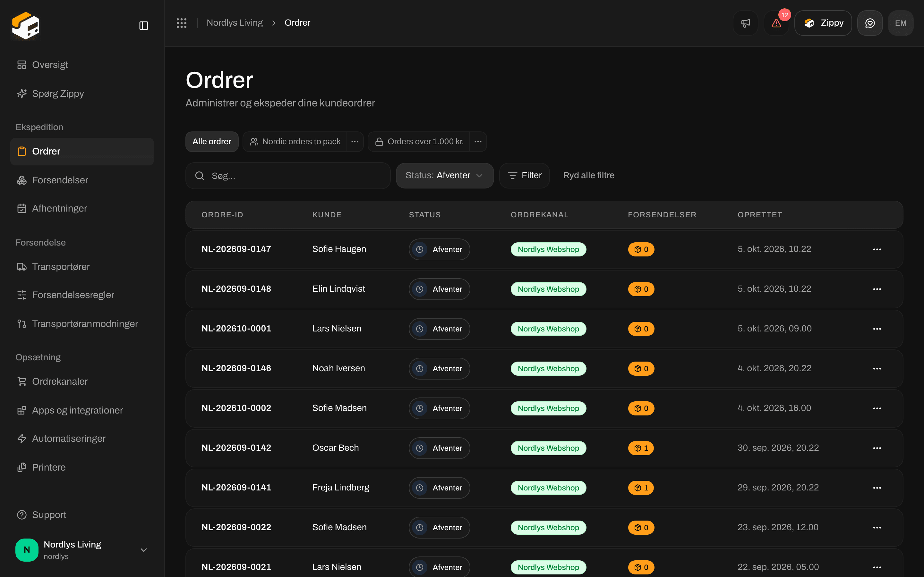View alerts with 12 notifications badge

776,23
